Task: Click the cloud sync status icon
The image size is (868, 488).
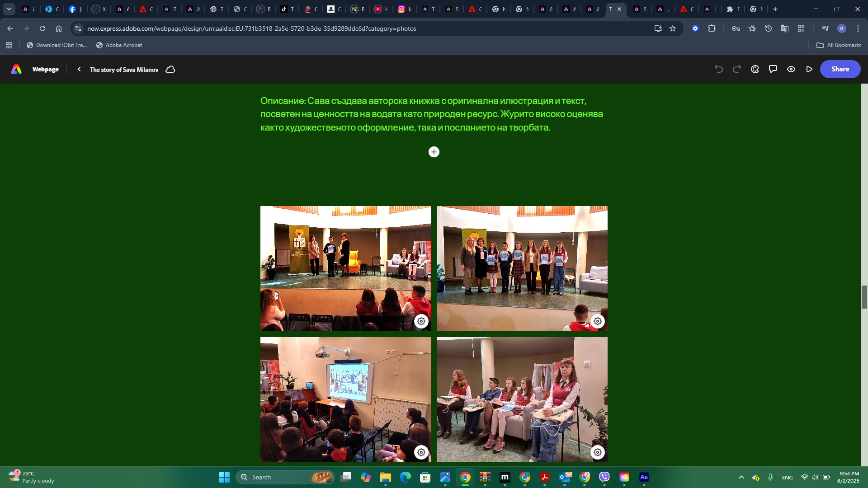Action: (x=170, y=70)
